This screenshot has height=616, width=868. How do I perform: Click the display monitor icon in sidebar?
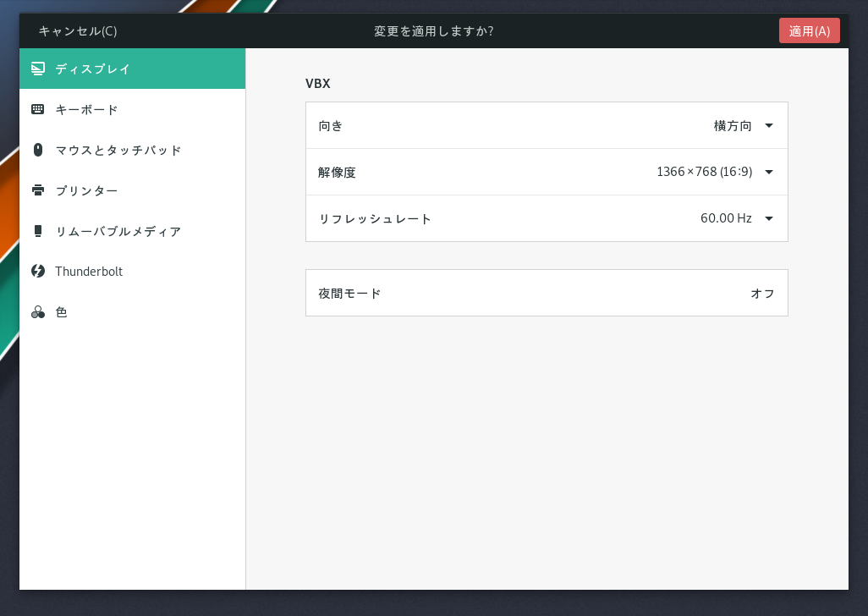[x=37, y=69]
